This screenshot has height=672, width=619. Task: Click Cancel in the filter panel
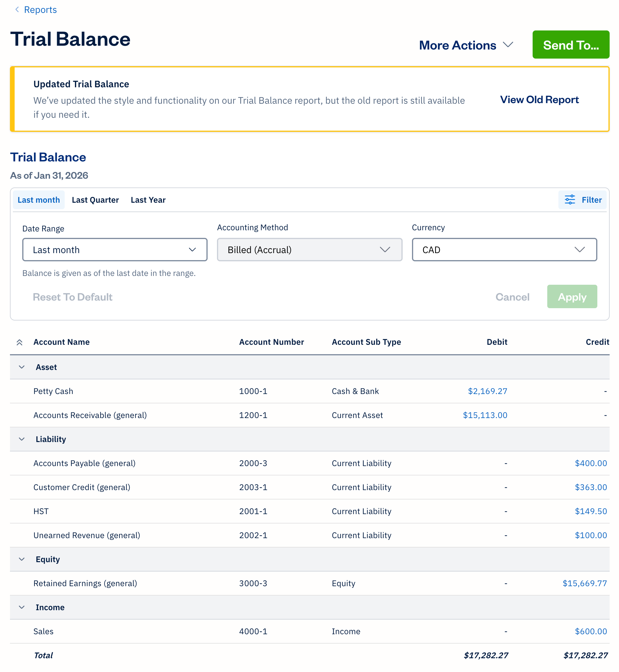[512, 297]
